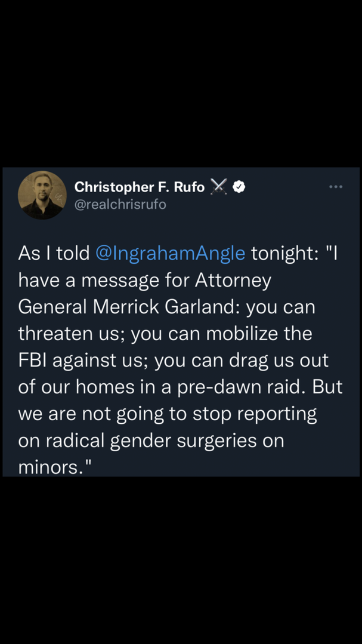The image size is (362, 644).
Task: Click the final word "minors." in the tweet
Action: pos(58,467)
